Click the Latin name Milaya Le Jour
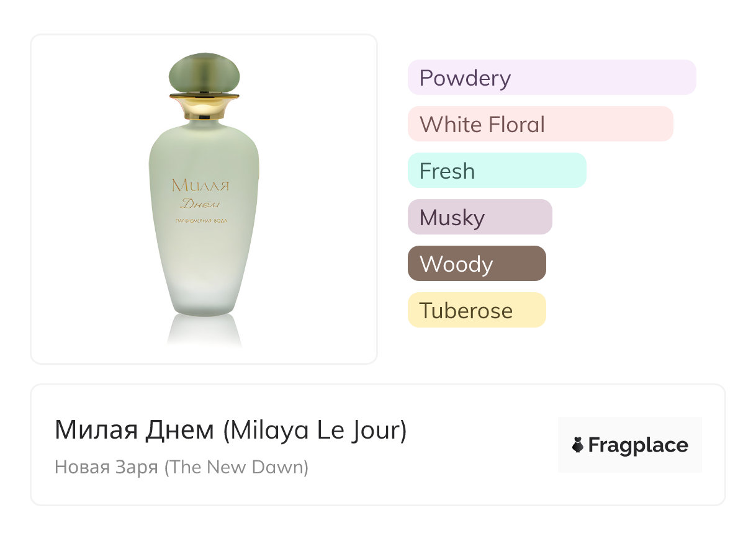The width and height of the screenshot is (756, 536). point(315,431)
